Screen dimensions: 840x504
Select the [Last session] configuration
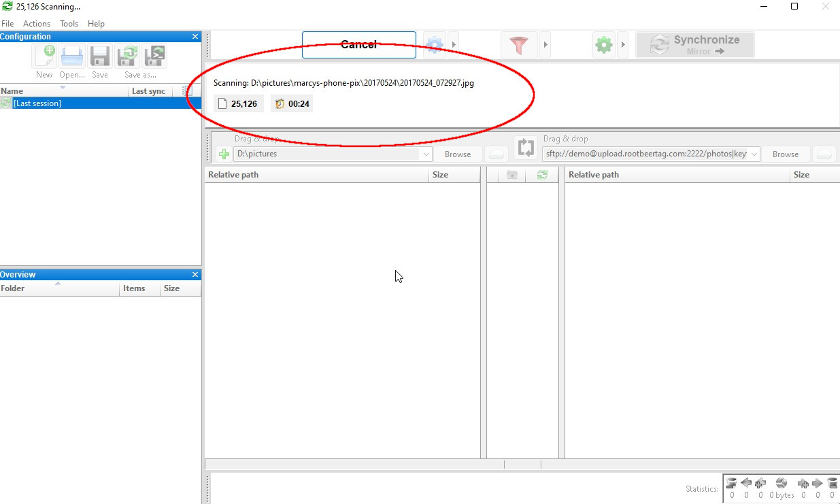pos(37,103)
